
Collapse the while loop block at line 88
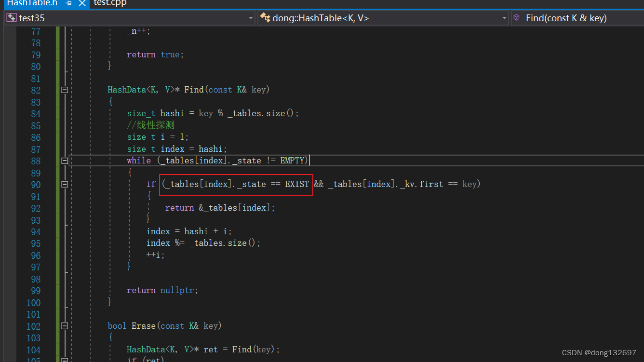(65, 161)
